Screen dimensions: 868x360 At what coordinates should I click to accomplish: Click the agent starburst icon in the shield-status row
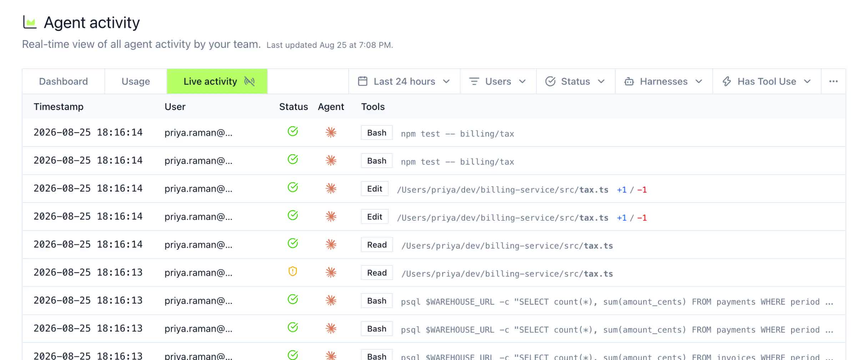(331, 272)
